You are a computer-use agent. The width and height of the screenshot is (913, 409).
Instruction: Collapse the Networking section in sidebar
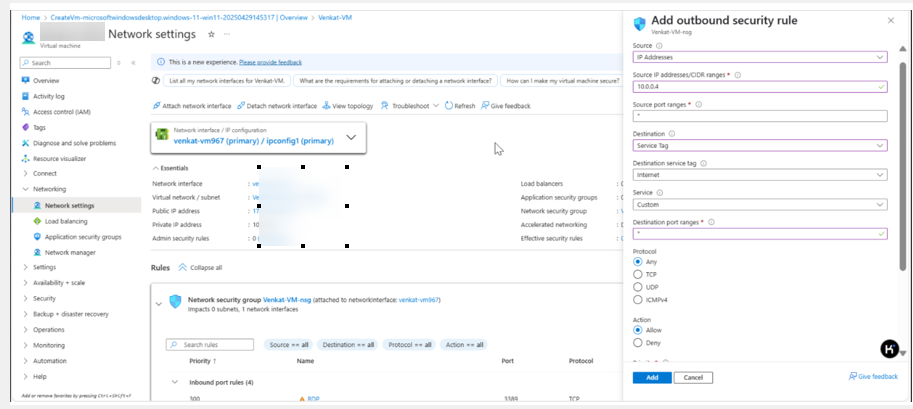point(25,189)
